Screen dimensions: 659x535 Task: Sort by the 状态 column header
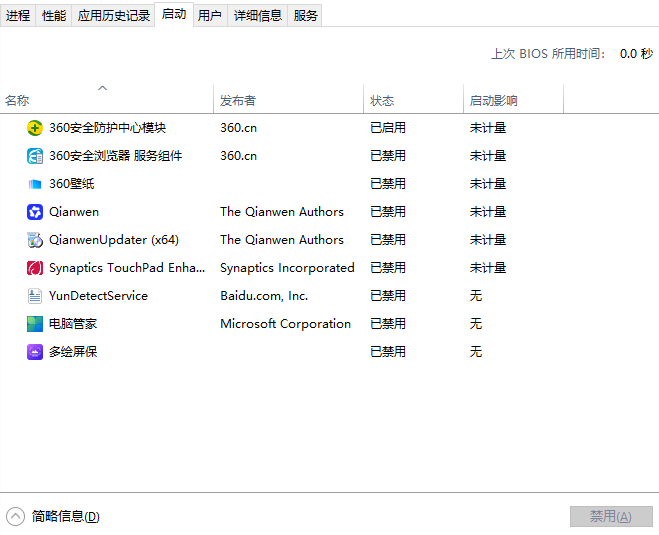pyautogui.click(x=382, y=101)
